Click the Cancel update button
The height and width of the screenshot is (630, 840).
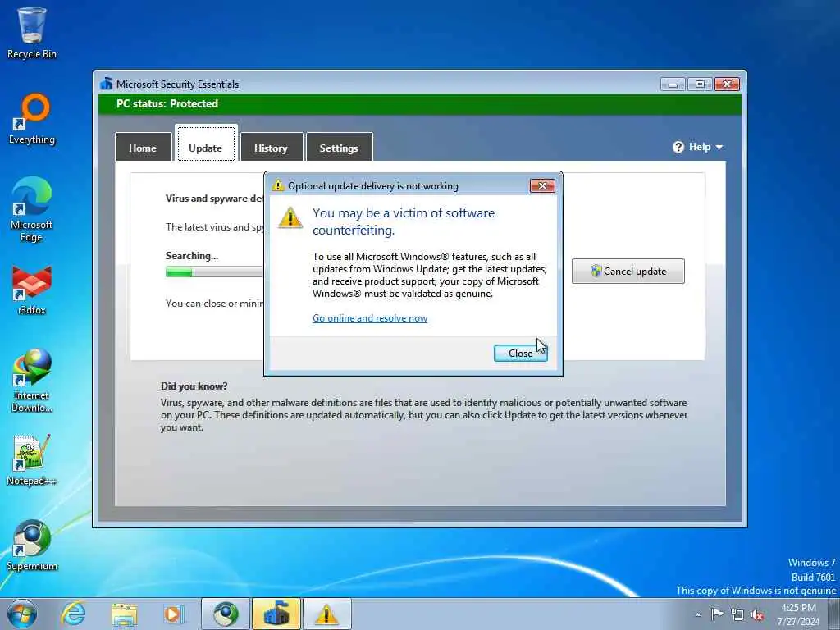tap(628, 271)
